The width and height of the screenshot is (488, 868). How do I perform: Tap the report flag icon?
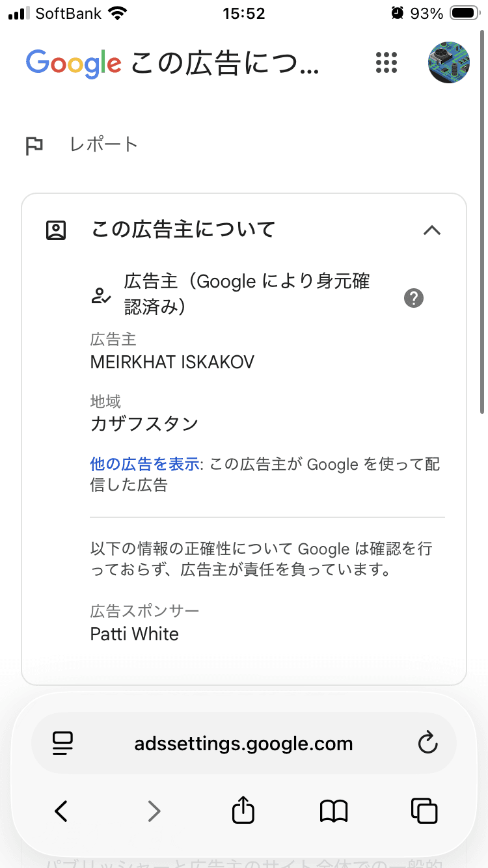34,146
